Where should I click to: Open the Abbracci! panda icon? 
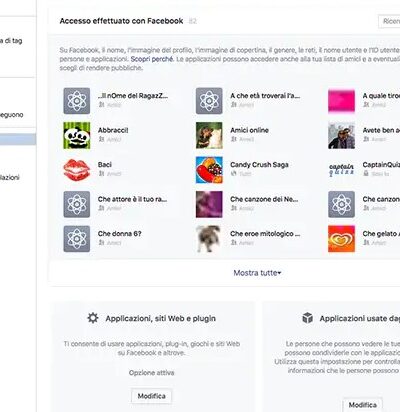[77, 135]
